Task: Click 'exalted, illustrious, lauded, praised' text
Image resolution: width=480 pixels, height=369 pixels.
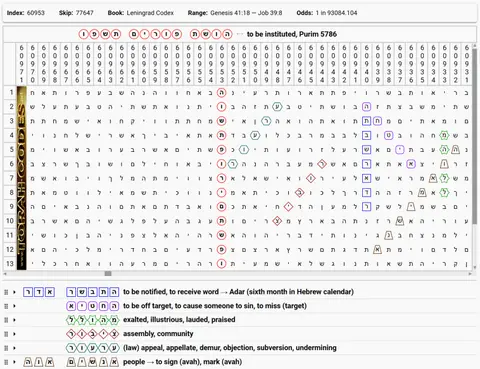Action: click(179, 320)
